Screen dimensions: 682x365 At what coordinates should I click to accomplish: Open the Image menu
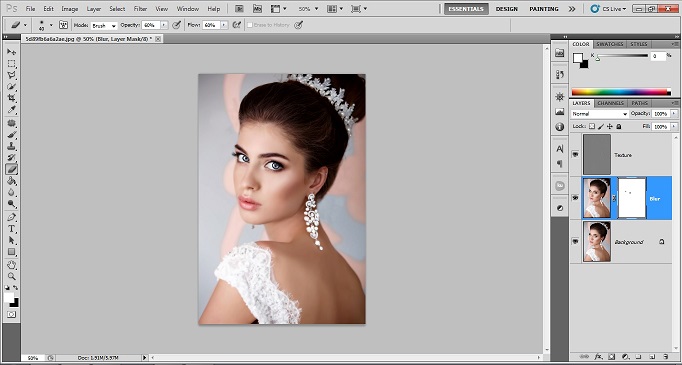(70, 9)
